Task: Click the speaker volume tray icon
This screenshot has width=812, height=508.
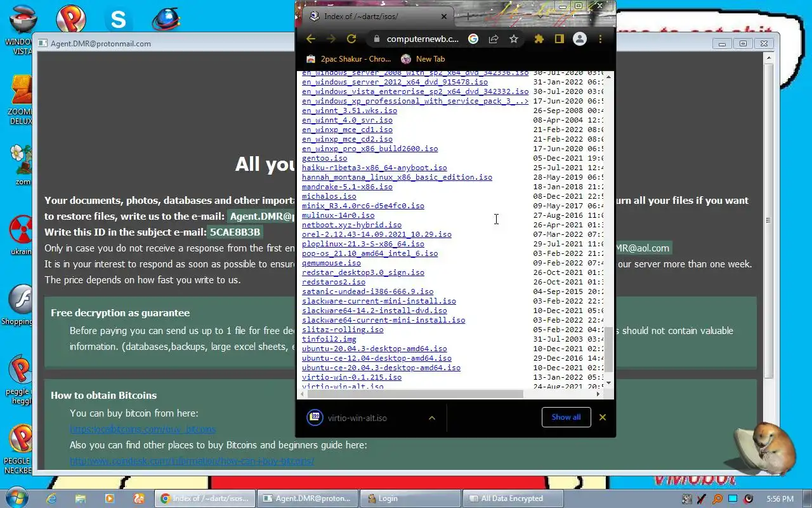Action: tap(748, 498)
